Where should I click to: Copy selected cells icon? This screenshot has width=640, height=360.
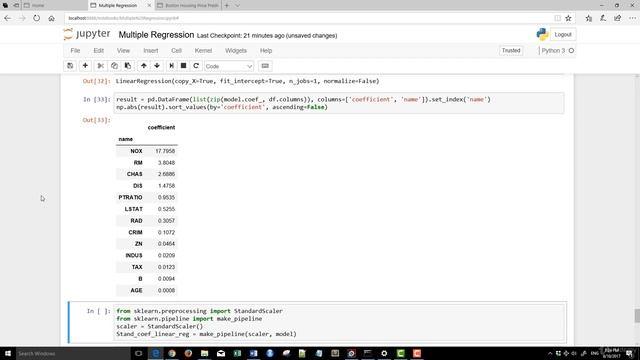click(x=114, y=66)
